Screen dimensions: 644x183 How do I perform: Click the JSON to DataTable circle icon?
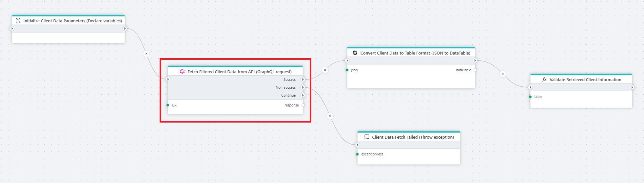tap(355, 53)
